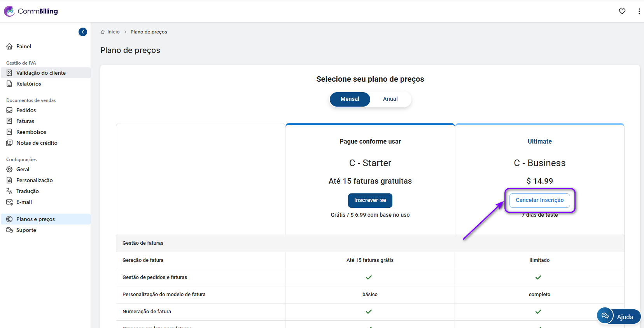Click the Relatórios document icon

(x=9, y=84)
